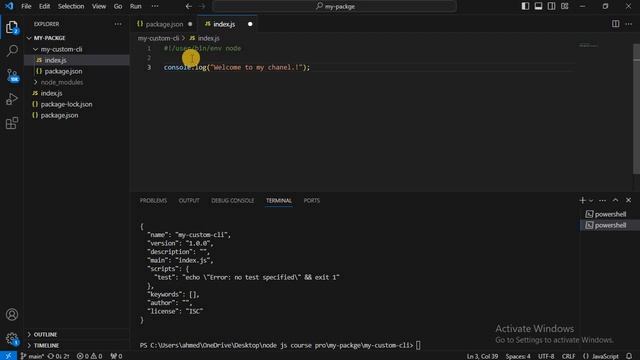Viewport: 640px width, 360px height.
Task: Switch to the package.json editor tab
Action: 164,24
